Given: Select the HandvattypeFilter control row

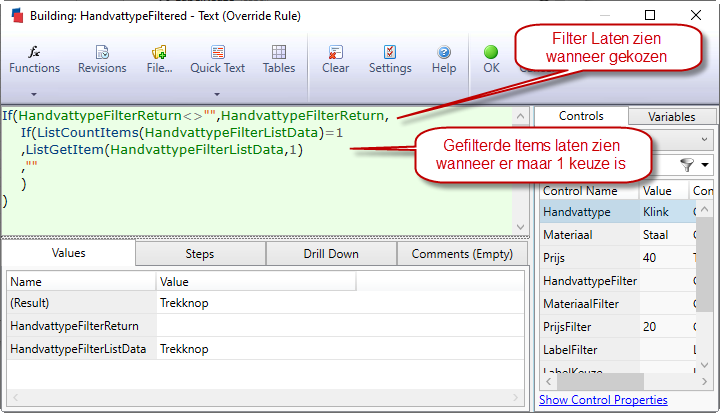Looking at the screenshot, I should (x=618, y=281).
